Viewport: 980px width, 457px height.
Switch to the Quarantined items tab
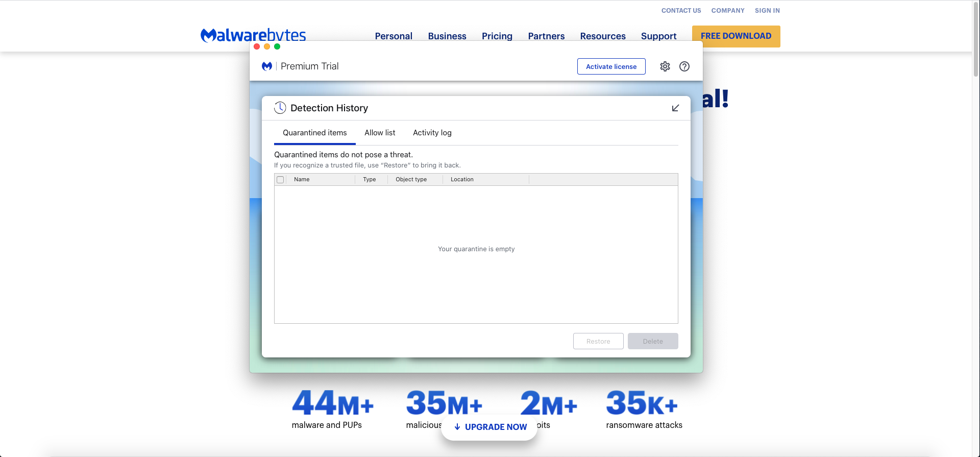pyautogui.click(x=315, y=133)
